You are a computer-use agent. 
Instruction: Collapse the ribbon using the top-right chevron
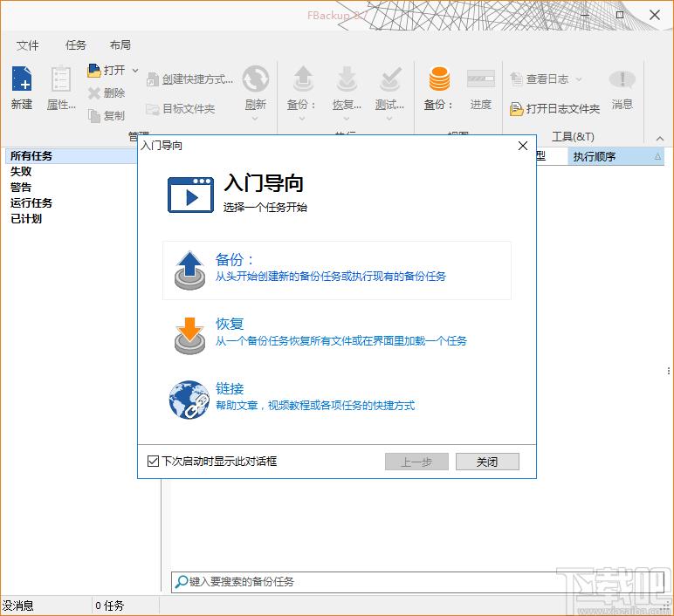659,138
